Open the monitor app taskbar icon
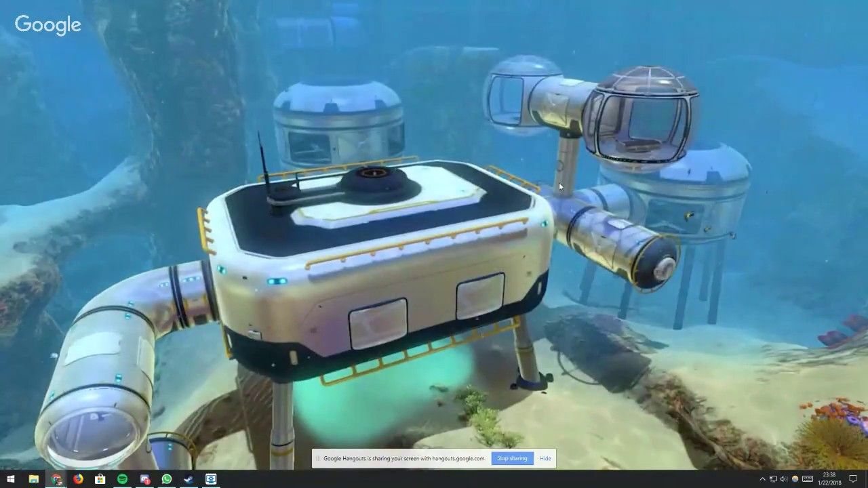The height and width of the screenshot is (488, 868). [211, 479]
